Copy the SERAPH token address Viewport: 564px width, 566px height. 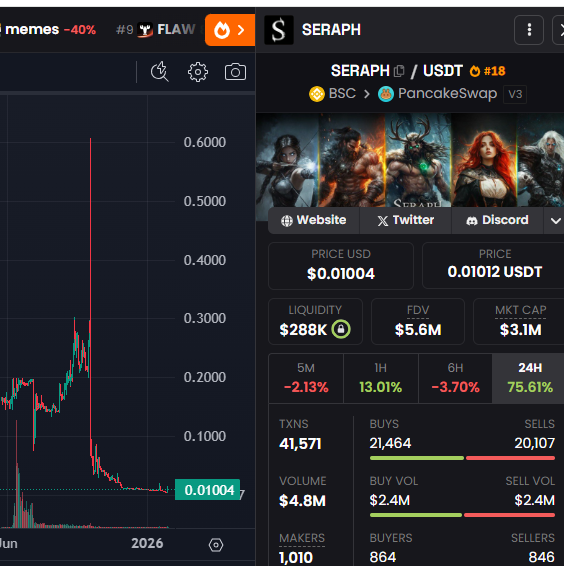click(399, 71)
